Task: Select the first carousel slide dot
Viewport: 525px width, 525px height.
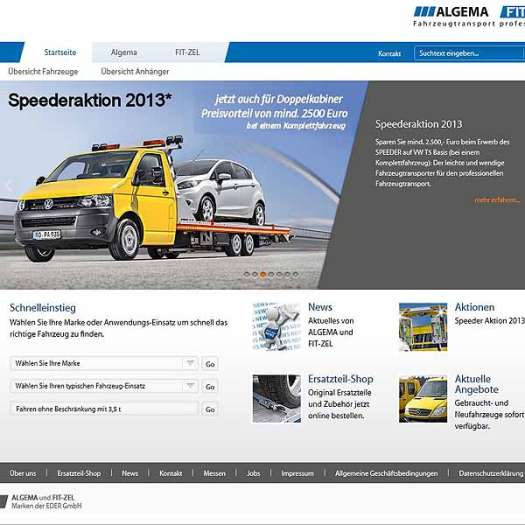Action: click(x=247, y=274)
